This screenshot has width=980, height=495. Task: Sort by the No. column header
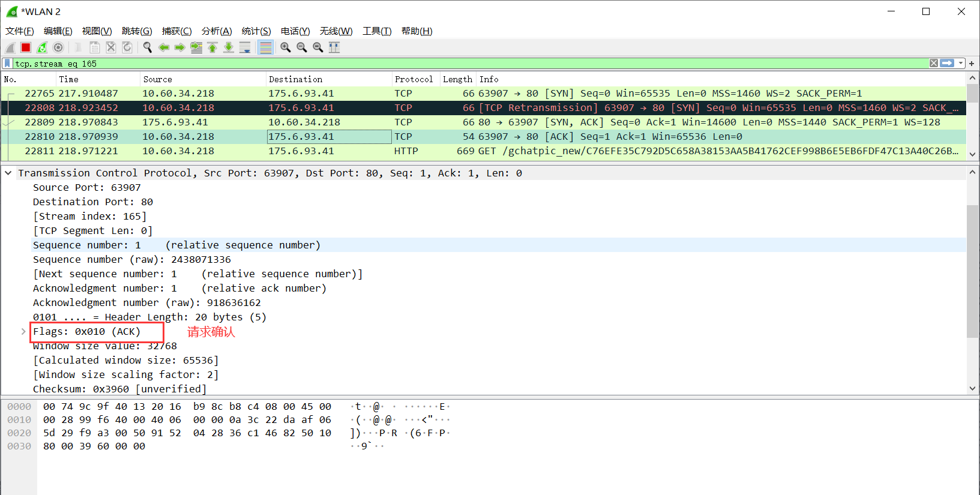(x=28, y=79)
